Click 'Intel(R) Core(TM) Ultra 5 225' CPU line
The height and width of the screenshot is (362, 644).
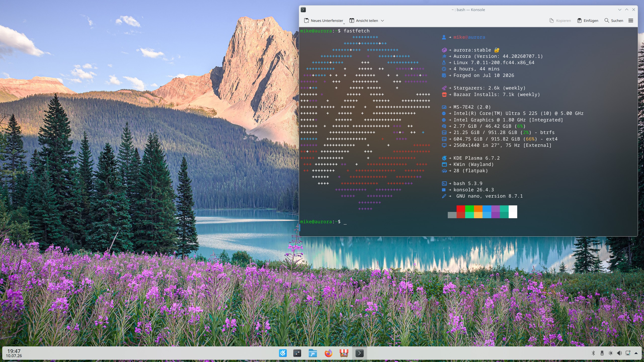point(518,113)
